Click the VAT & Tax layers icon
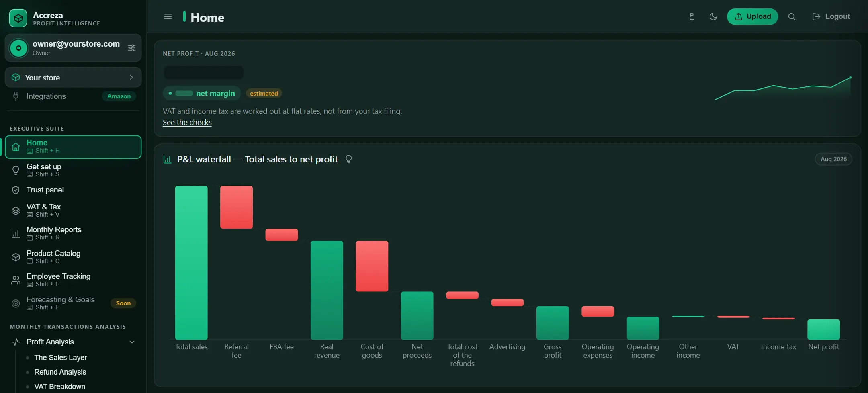The width and height of the screenshot is (868, 393). [16, 211]
